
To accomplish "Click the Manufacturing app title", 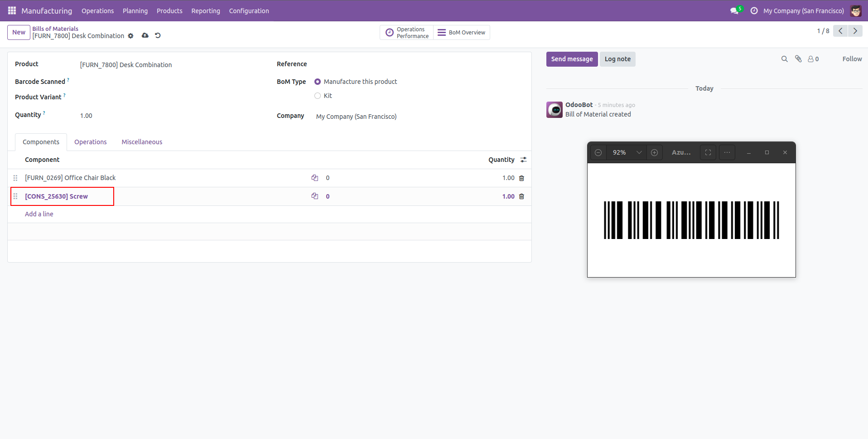I will coord(47,10).
